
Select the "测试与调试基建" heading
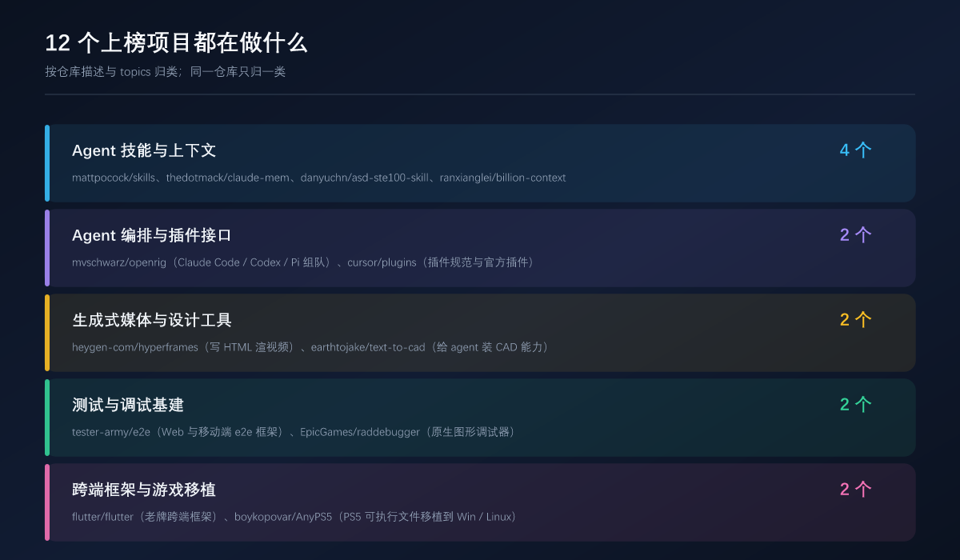point(128,405)
